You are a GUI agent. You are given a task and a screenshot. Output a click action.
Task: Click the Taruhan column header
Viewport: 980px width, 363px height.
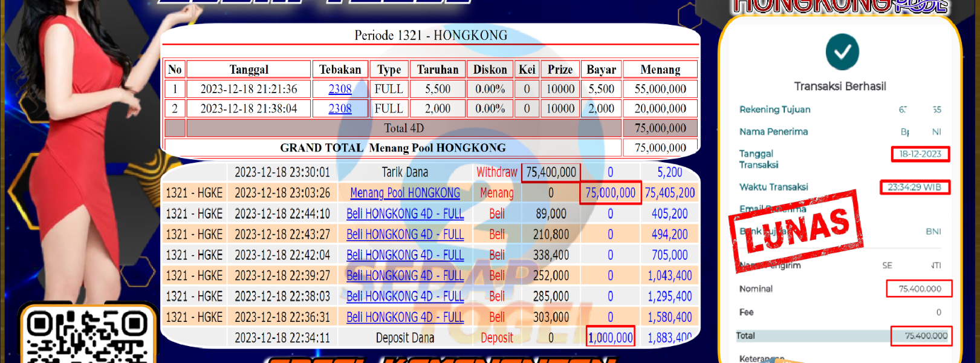[x=438, y=70]
